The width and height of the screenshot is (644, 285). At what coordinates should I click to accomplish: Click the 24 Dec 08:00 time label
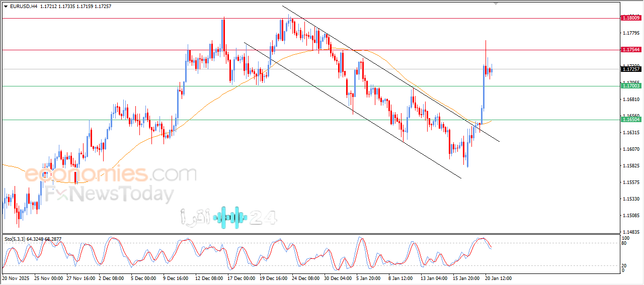coord(306,278)
